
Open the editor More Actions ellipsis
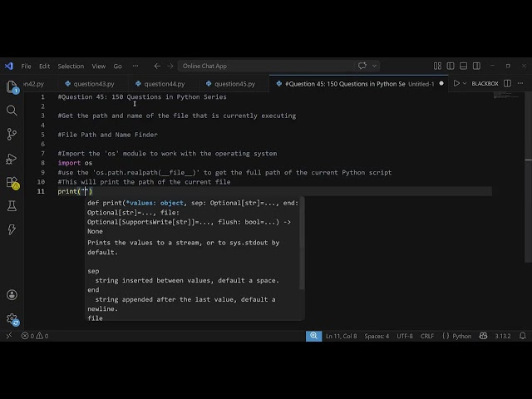pos(520,83)
